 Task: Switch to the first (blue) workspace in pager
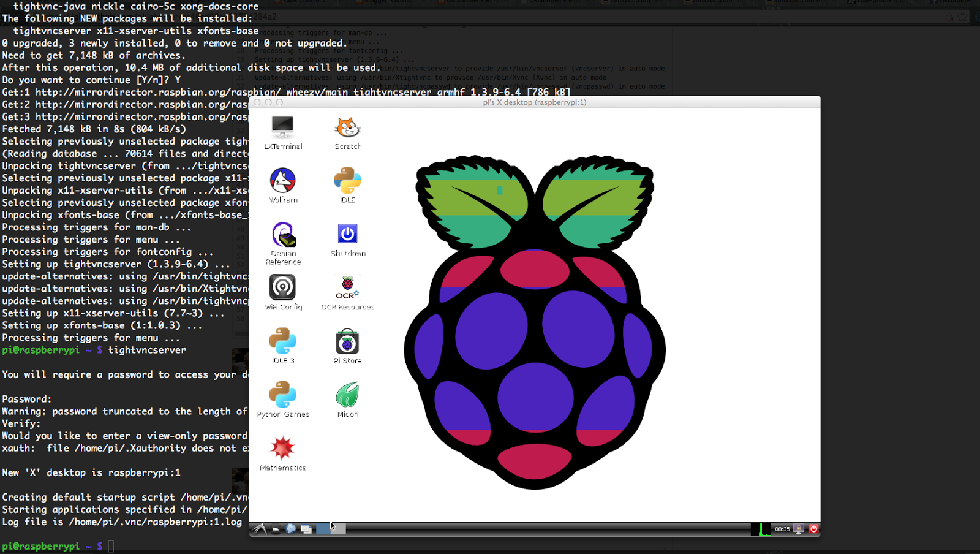click(323, 529)
